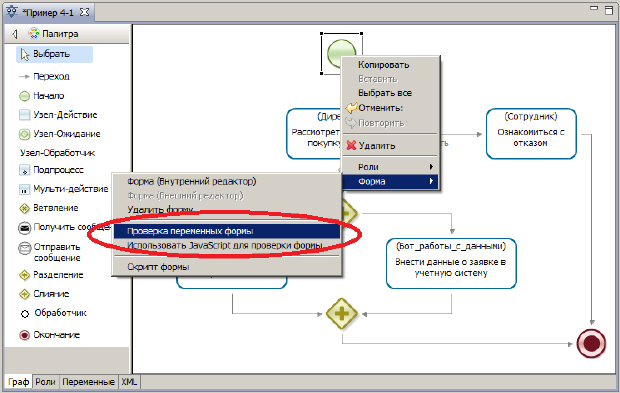Open the XML tab
Screen dimensions: 620x393
(129, 382)
